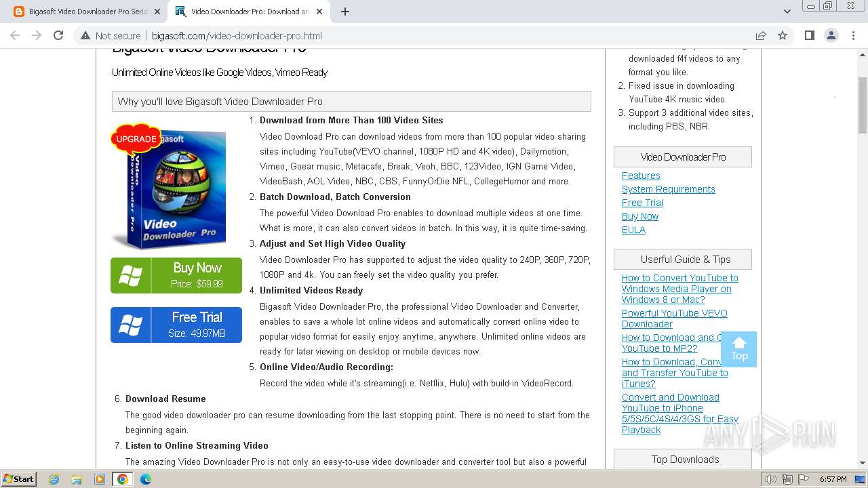Share this page icon in address bar
The height and width of the screenshot is (488, 868).
pyautogui.click(x=761, y=35)
